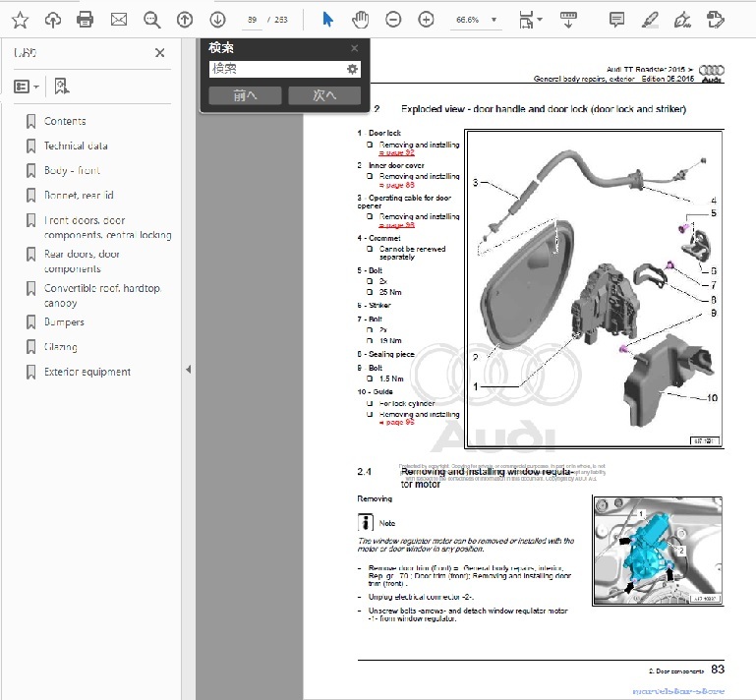
Task: Click the '4 - Grommet' list entry
Action: [x=378, y=238]
